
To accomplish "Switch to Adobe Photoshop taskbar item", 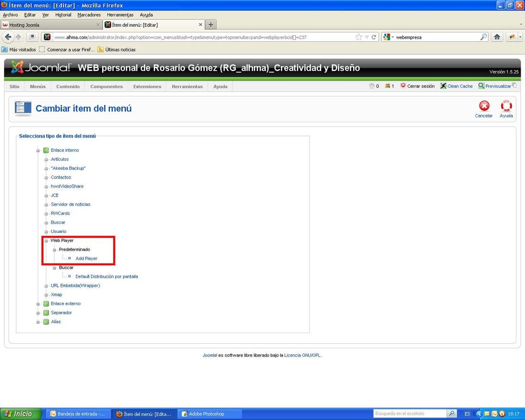I will [209, 414].
